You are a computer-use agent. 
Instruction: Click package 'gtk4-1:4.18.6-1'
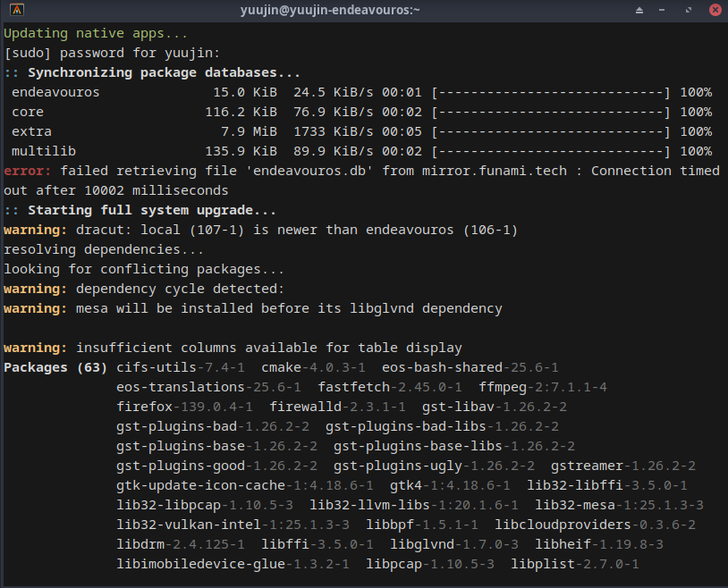pos(450,485)
